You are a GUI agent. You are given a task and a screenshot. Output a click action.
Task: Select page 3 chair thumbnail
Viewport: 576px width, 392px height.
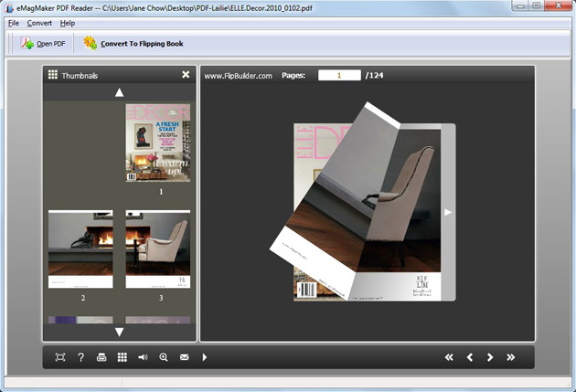pyautogui.click(x=158, y=249)
